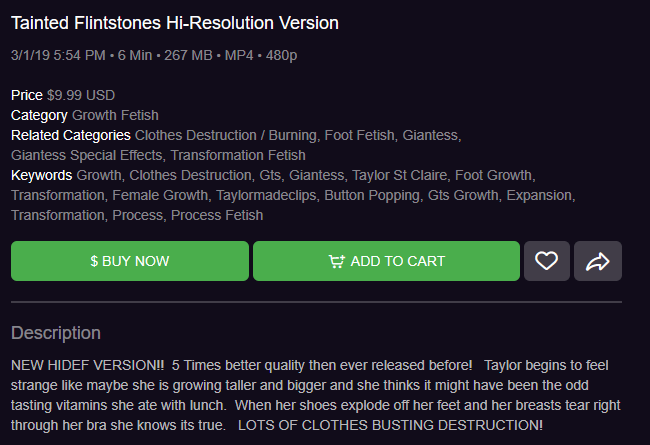This screenshot has width=650, height=445.
Task: Select the Expansion keyword link
Action: [539, 195]
